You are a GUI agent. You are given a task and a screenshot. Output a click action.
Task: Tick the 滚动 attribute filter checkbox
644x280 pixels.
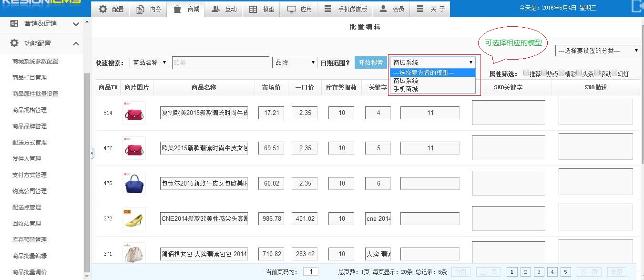pyautogui.click(x=596, y=73)
